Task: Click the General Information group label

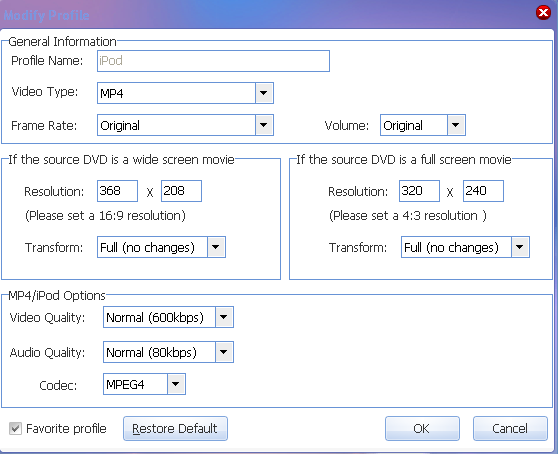Action: [62, 42]
